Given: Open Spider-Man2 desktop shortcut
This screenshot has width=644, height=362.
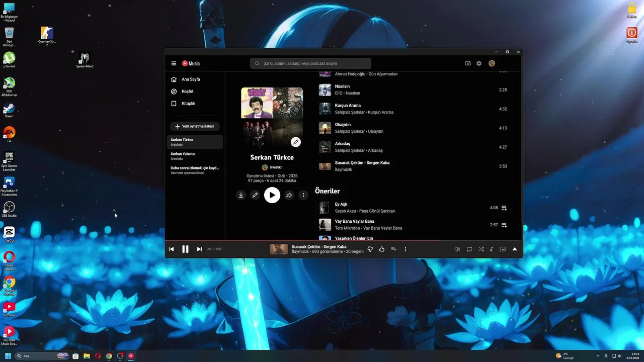Looking at the screenshot, I should tap(85, 60).
